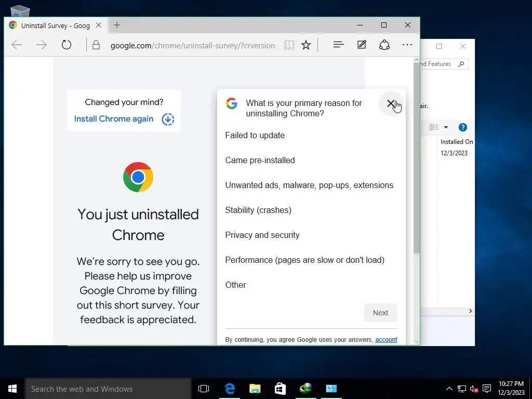532x399 pixels.
Task: Maximize the Programs and Features window
Action: click(439, 46)
